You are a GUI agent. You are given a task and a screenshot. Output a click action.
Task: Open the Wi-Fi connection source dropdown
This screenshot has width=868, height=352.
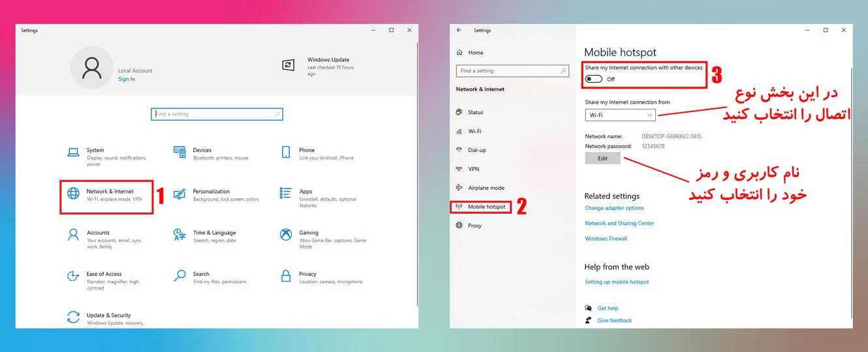click(x=620, y=115)
